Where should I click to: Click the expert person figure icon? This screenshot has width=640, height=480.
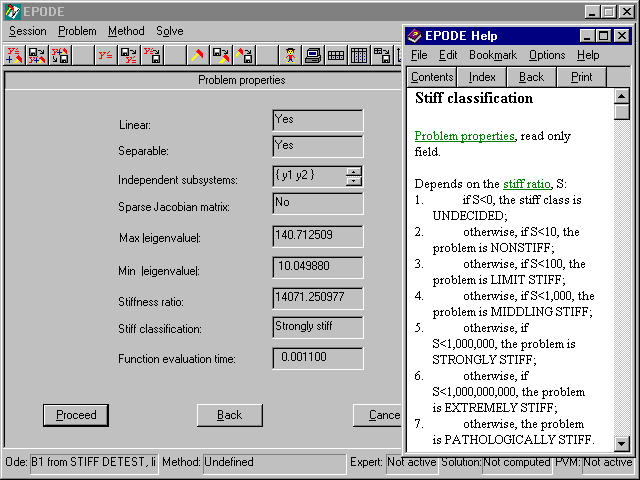coord(290,55)
